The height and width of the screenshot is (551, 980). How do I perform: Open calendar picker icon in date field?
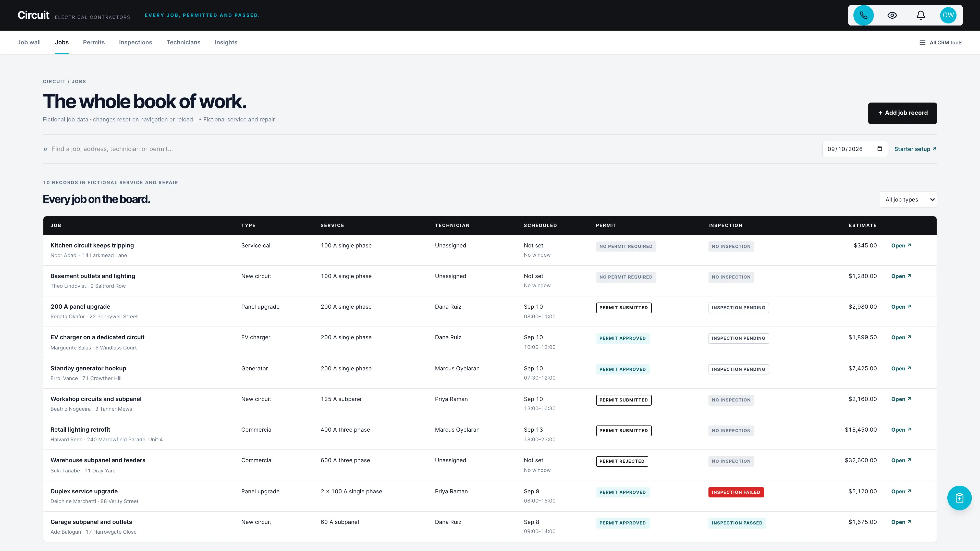pos(879,149)
